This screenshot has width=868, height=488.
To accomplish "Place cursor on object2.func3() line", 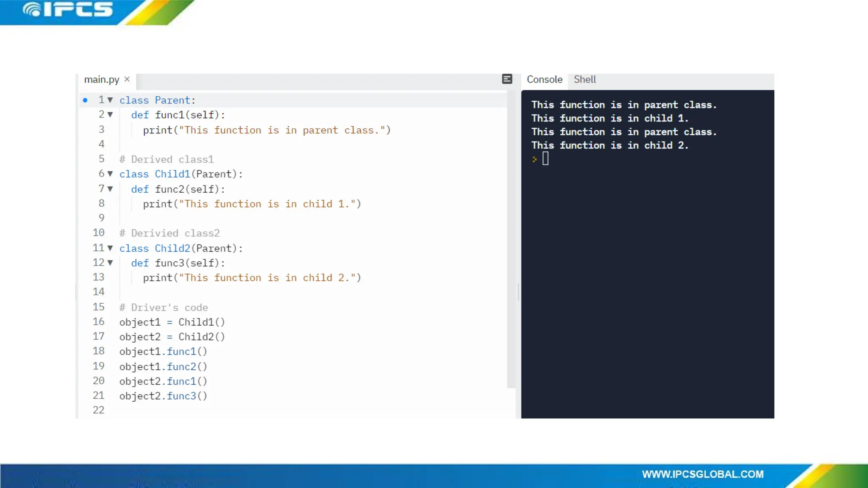I will point(163,396).
